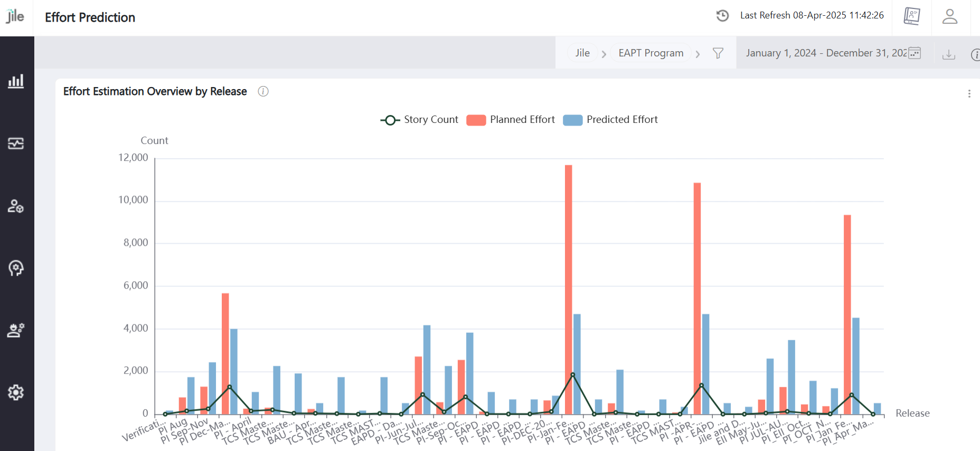Viewport: 980px width, 451px height.
Task: Expand the chevron right of Jile breadcrumb
Action: click(604, 54)
